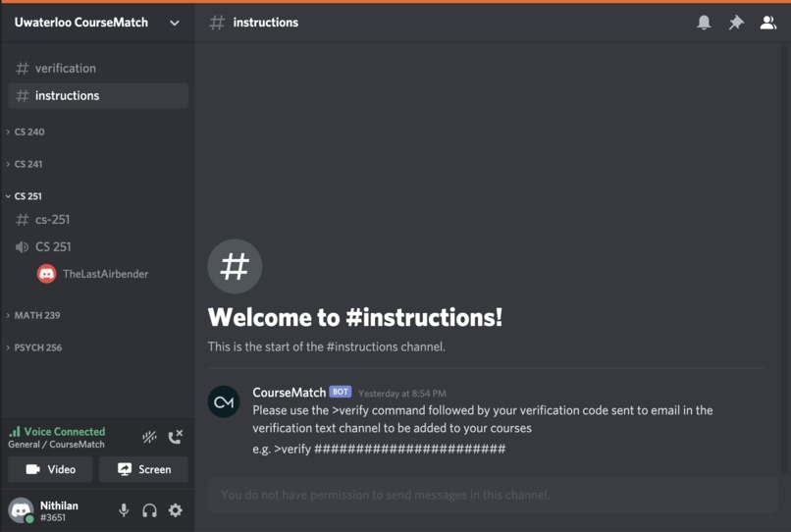Turn on camera with Video button
This screenshot has width=791, height=532.
click(50, 469)
